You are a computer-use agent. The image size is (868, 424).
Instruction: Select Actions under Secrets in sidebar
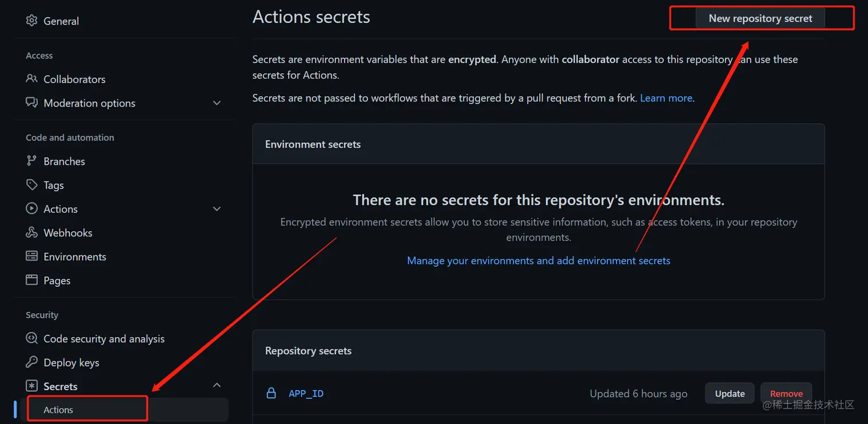click(x=59, y=410)
